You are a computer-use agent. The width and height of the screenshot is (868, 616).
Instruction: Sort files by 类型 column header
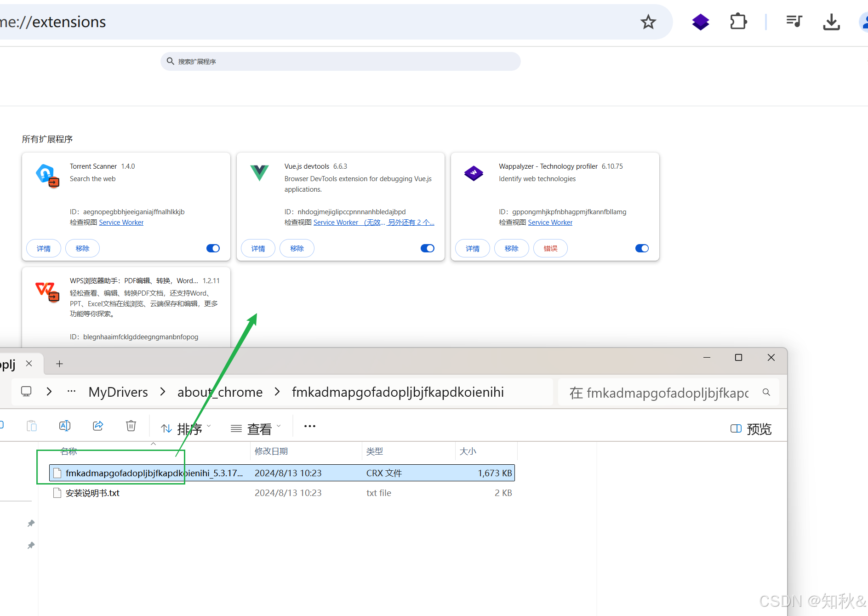pos(375,451)
